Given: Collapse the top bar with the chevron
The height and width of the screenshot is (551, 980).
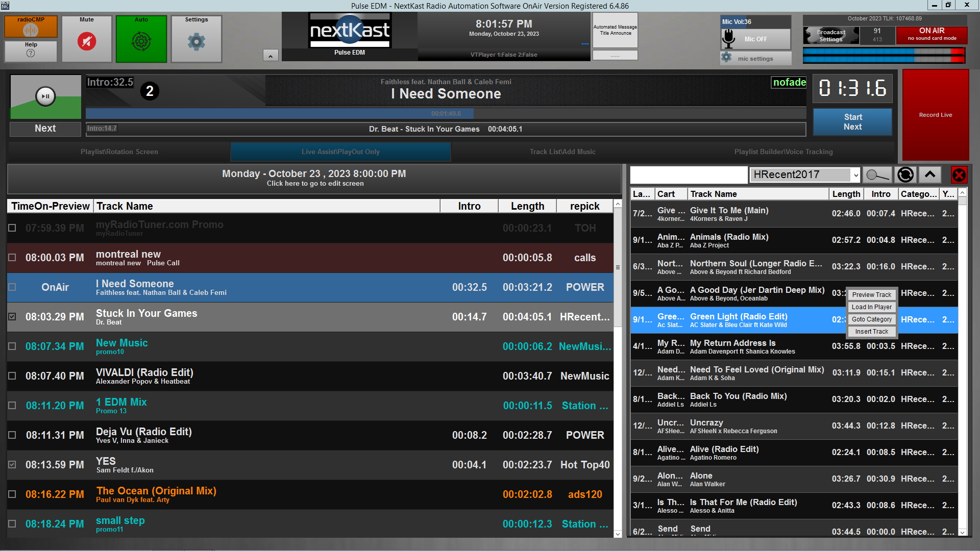Looking at the screenshot, I should (270, 56).
